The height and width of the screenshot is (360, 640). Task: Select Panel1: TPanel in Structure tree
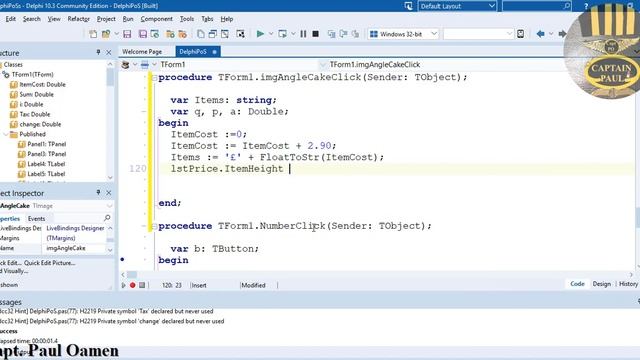(x=47, y=144)
